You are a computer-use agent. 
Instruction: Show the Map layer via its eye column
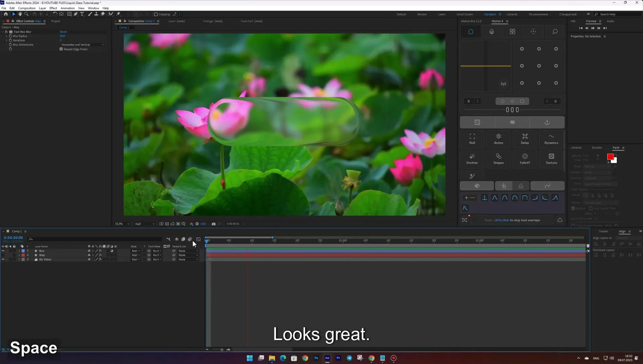pos(3,255)
